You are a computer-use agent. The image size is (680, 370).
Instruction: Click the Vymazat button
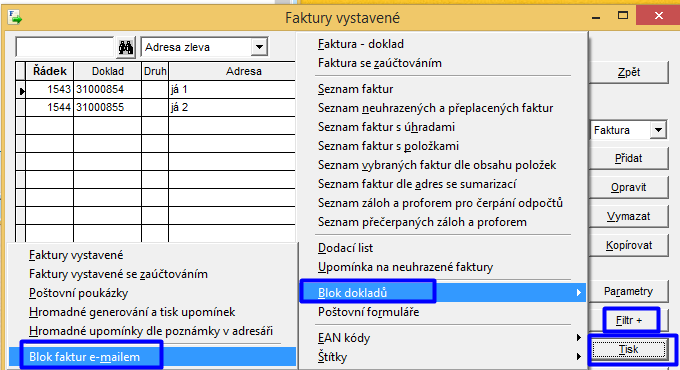[628, 216]
